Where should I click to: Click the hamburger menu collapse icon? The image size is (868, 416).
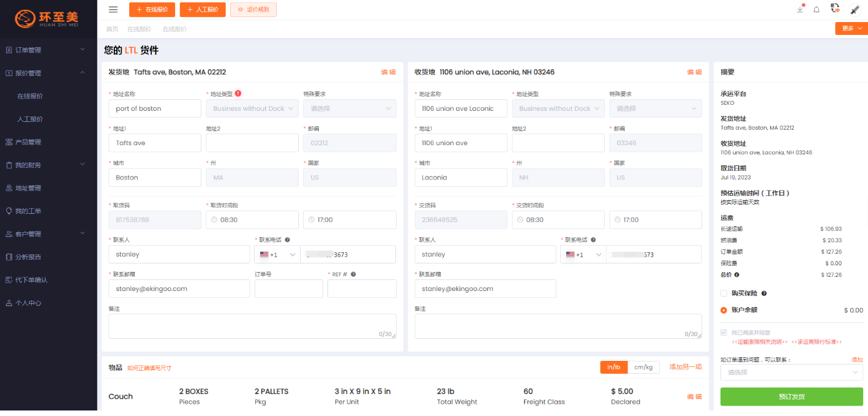113,9
